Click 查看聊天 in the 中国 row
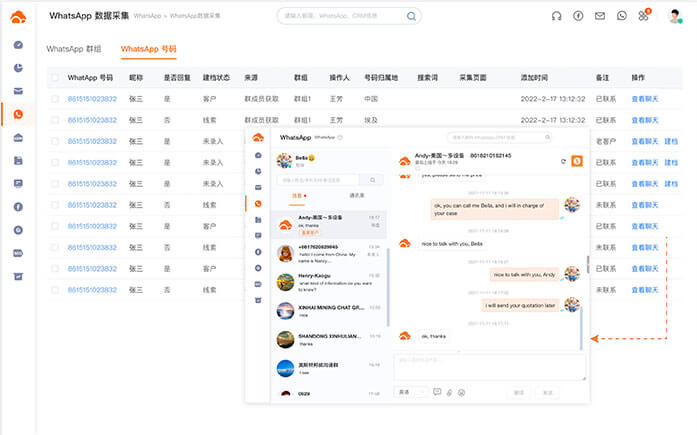The width and height of the screenshot is (697, 435). pyautogui.click(x=645, y=99)
